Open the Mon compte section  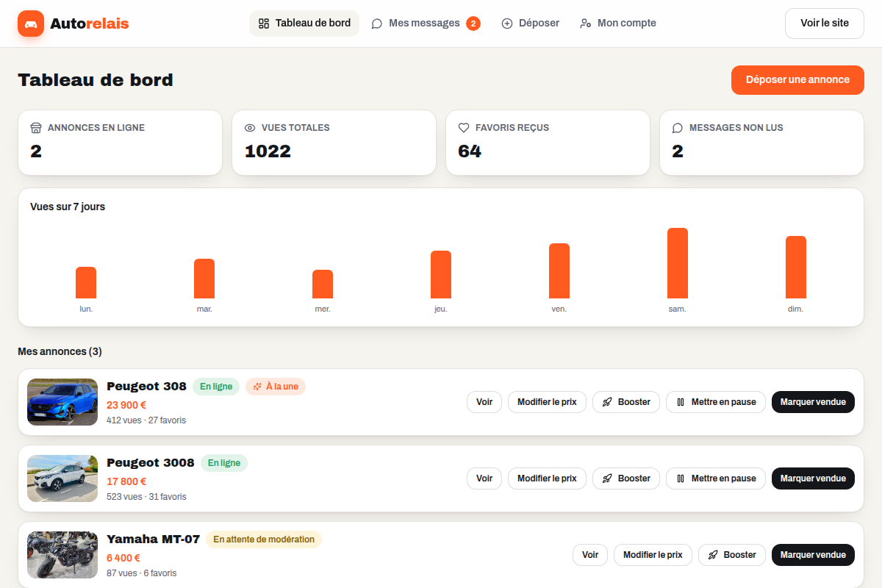click(618, 24)
